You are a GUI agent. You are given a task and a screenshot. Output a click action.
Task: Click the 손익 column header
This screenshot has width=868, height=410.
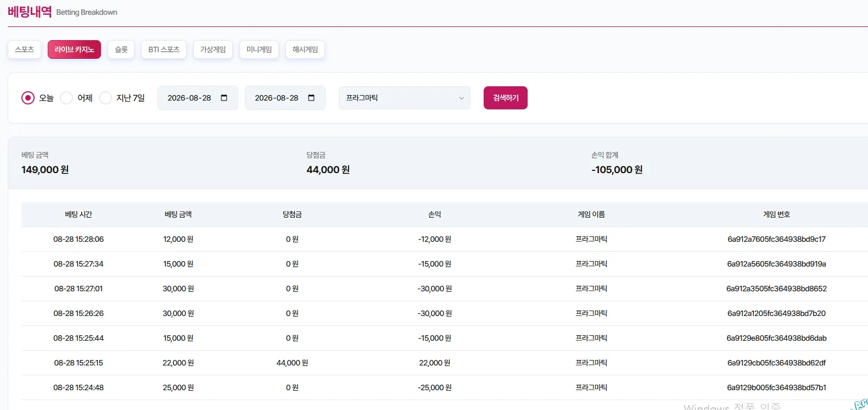click(435, 214)
